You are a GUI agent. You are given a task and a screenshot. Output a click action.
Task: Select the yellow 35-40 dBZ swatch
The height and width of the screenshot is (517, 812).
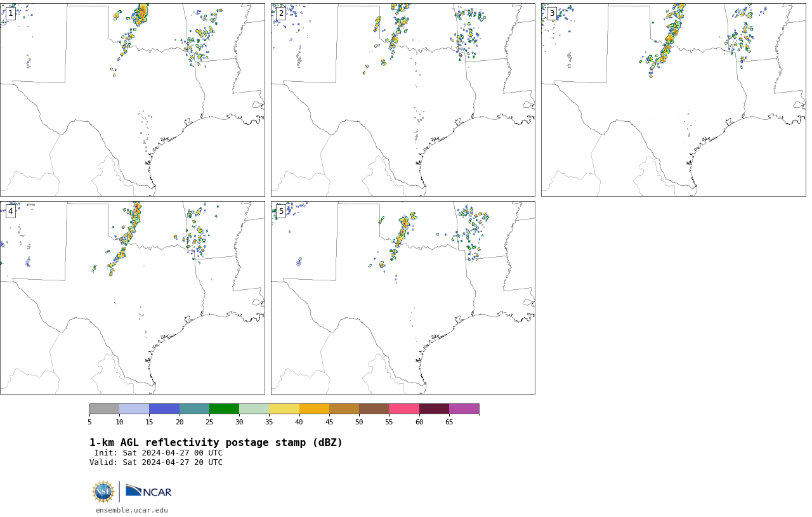pyautogui.click(x=284, y=409)
